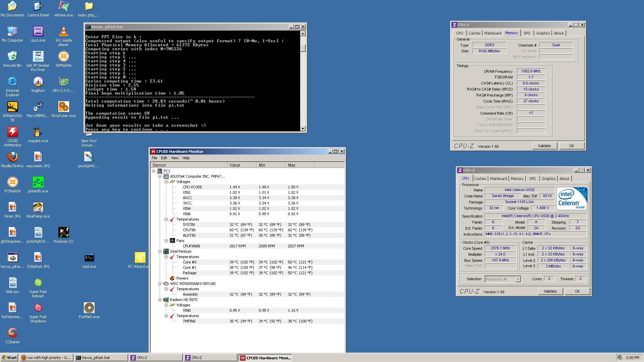644x362 pixels.
Task: Select the FurMark.exe desktop icon
Action: coord(89,310)
